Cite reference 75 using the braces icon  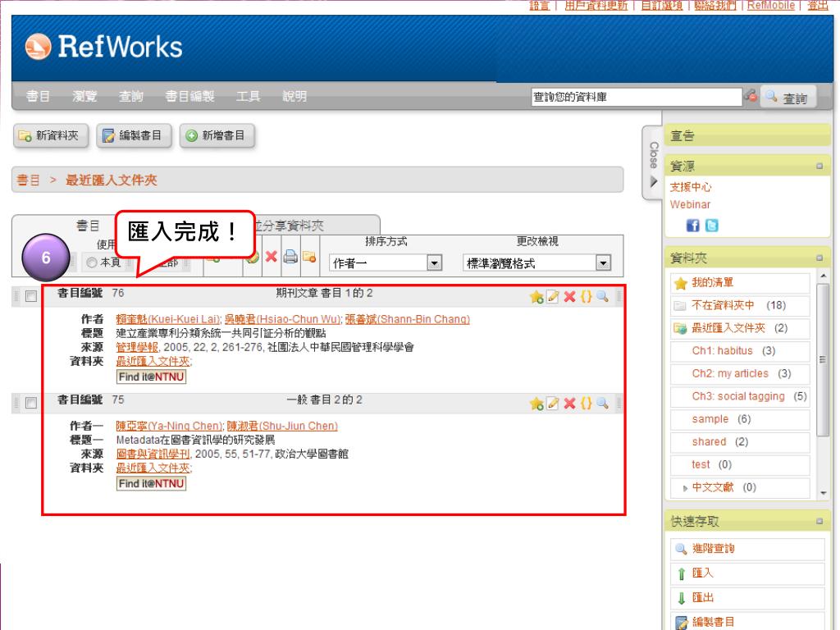586,403
